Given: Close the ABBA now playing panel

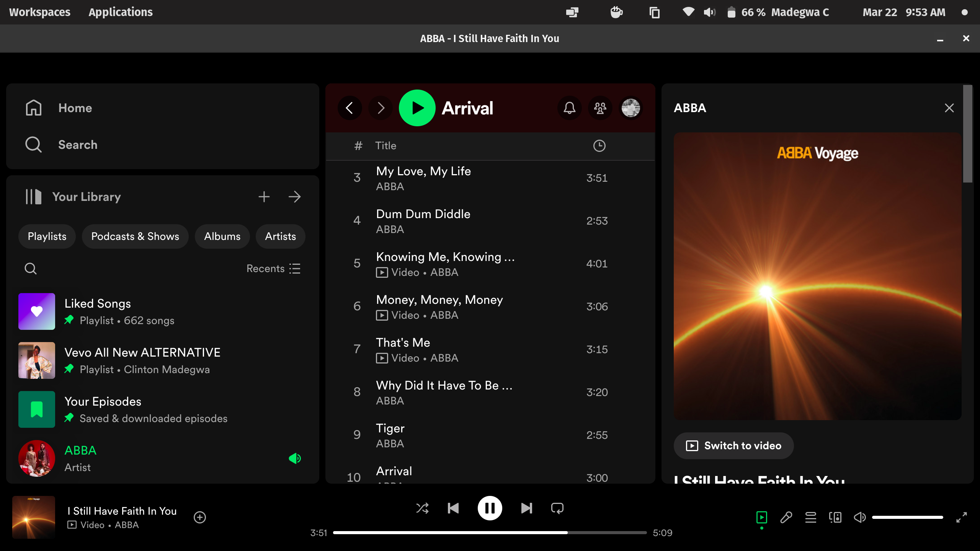Looking at the screenshot, I should pos(949,108).
